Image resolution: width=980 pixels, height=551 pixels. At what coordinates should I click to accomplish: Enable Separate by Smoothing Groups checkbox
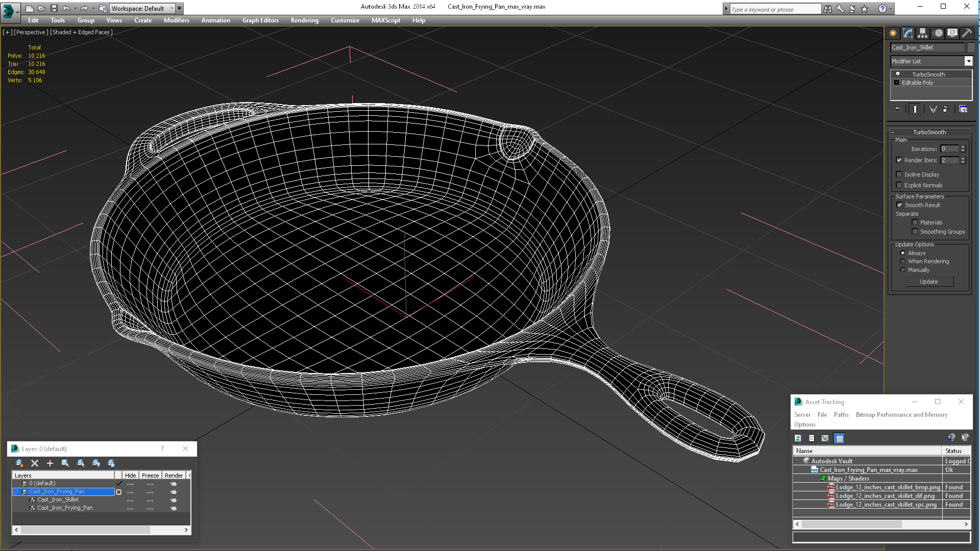pyautogui.click(x=915, y=232)
